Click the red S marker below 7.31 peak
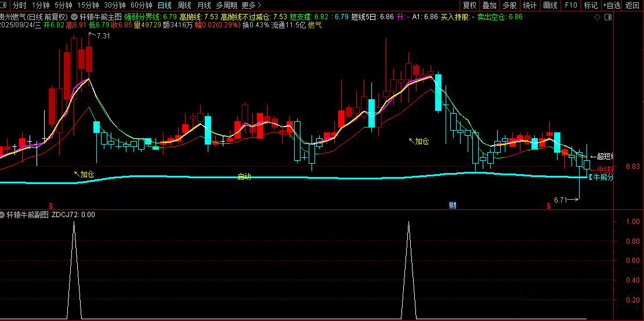 coord(51,206)
